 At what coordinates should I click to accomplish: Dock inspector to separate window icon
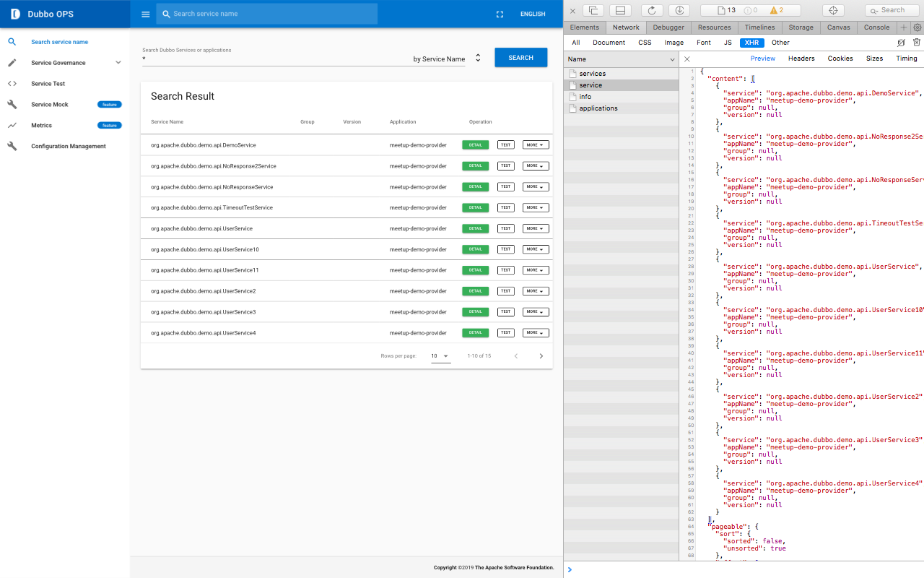tap(593, 10)
